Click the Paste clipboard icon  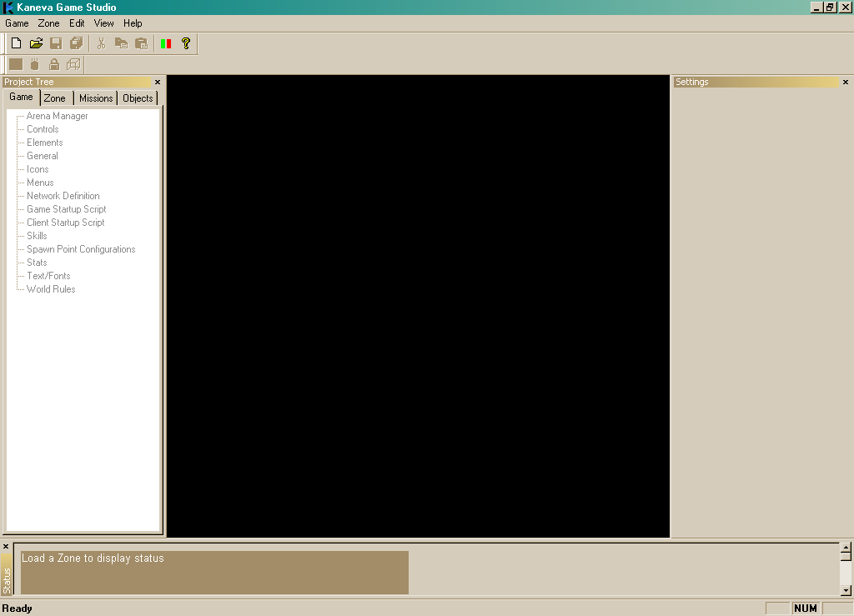pos(141,43)
